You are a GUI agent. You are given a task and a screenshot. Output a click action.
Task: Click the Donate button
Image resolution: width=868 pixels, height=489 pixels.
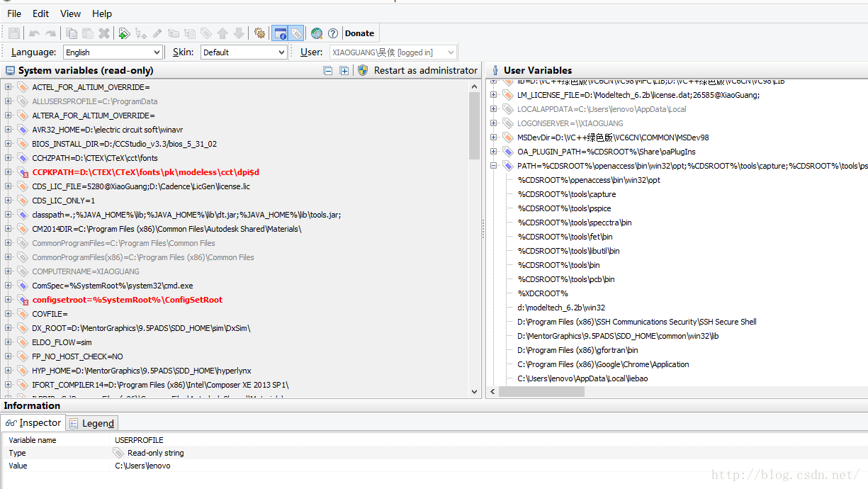tap(359, 33)
